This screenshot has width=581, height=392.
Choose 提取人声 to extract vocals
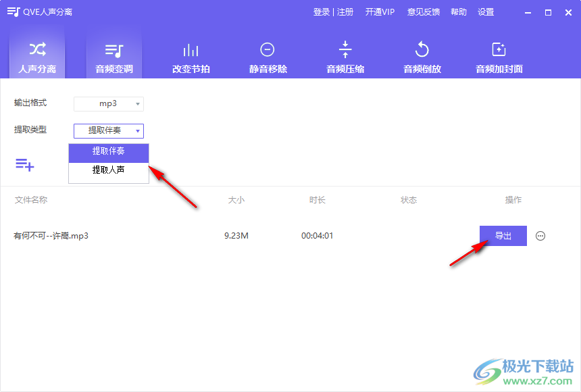pos(108,174)
